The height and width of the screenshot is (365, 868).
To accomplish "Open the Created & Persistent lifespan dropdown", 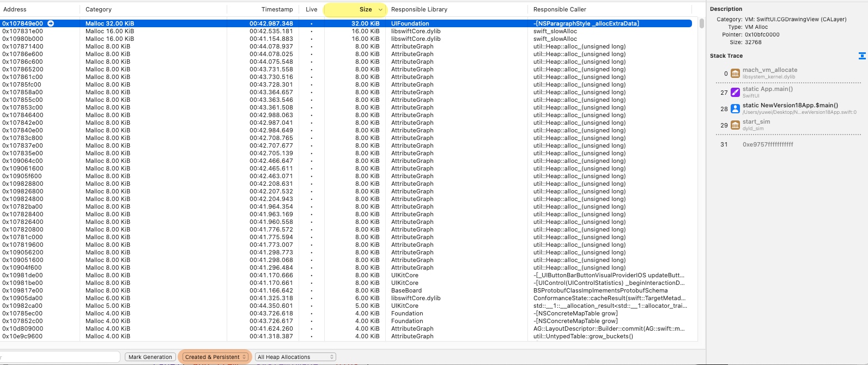I will click(x=215, y=357).
